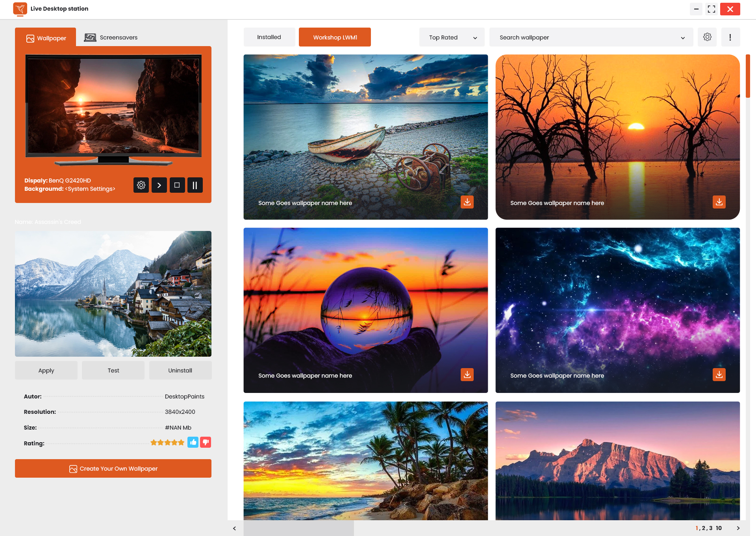Open the Top Rated sorting dropdown
This screenshot has width=756, height=536.
pyautogui.click(x=452, y=37)
